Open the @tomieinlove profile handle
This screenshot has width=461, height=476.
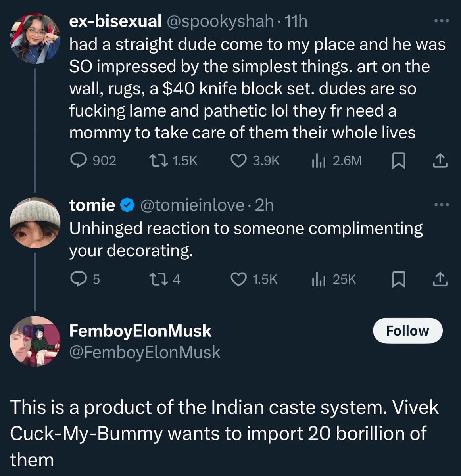coord(192,205)
